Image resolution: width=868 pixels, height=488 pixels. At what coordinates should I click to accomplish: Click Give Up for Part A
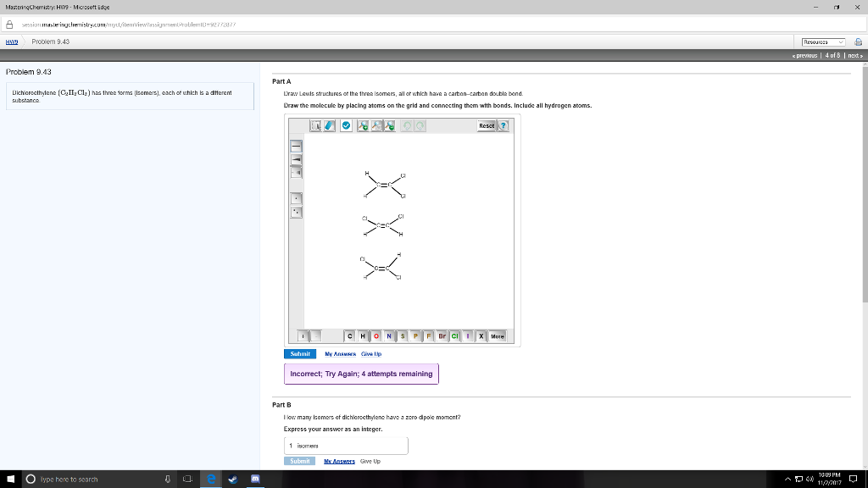[371, 354]
